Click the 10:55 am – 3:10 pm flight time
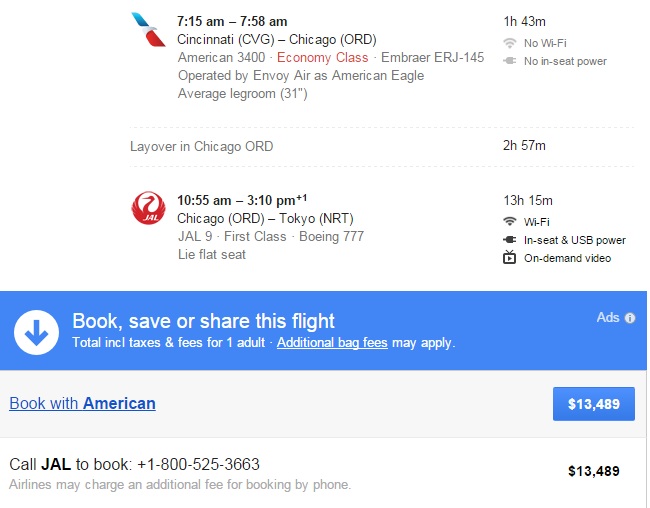 tap(238, 201)
